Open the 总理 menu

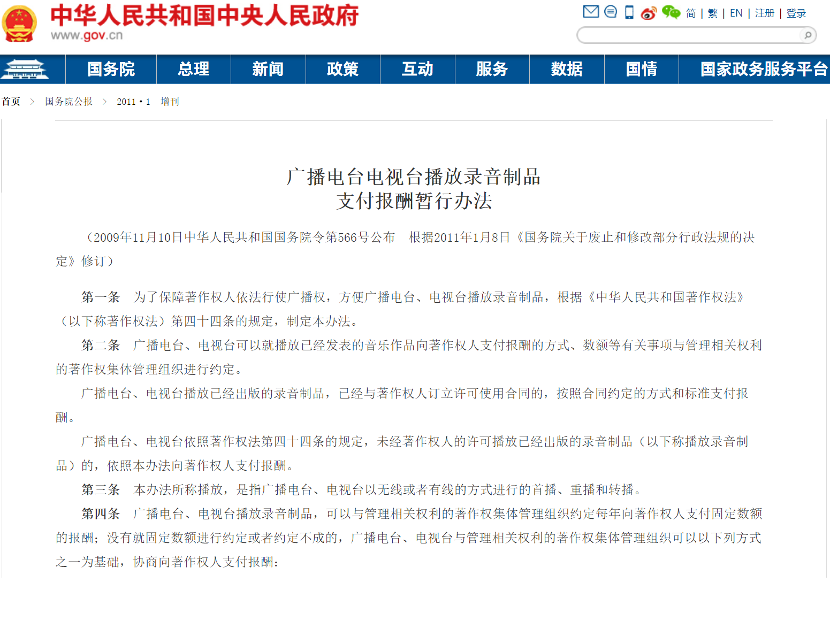194,69
